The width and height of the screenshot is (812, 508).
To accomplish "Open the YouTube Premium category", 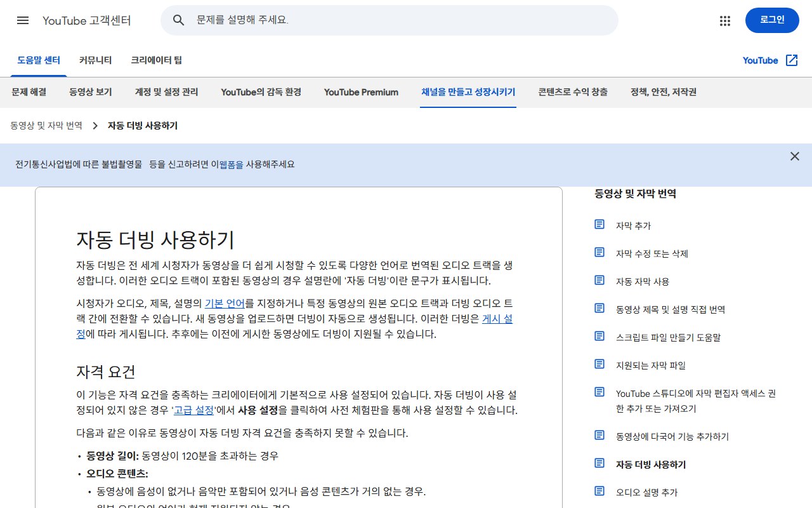I will click(361, 92).
